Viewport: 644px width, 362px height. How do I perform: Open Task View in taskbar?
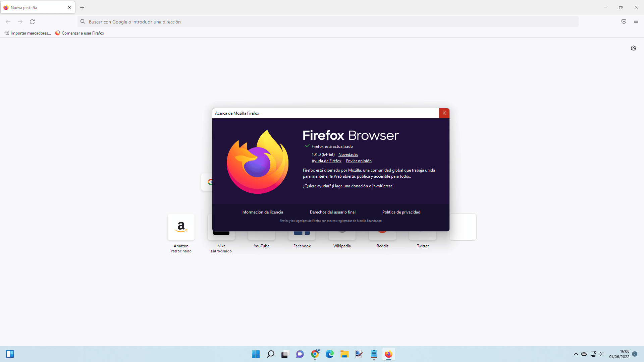pos(285,354)
